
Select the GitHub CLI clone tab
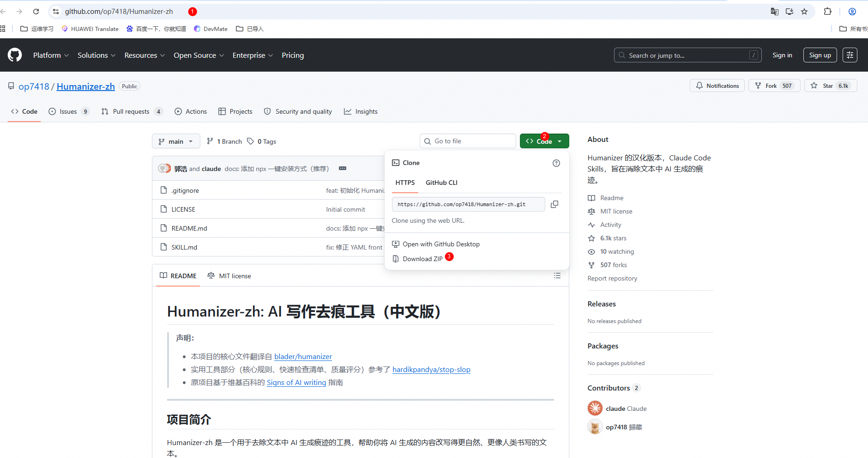pos(441,183)
